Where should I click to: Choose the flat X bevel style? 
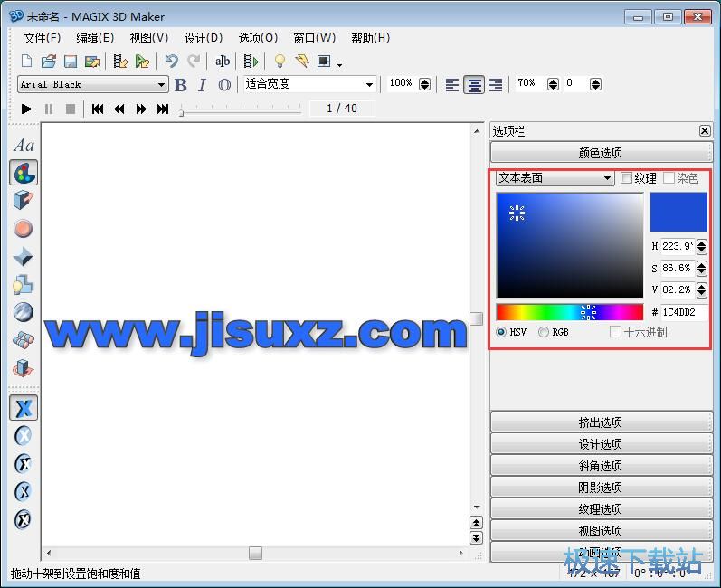(24, 407)
